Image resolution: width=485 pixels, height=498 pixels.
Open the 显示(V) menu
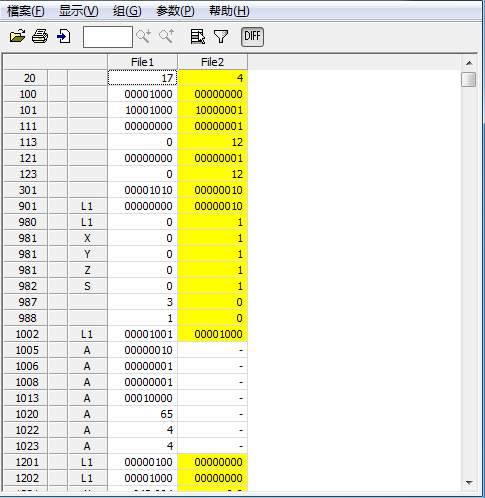pyautogui.click(x=79, y=11)
